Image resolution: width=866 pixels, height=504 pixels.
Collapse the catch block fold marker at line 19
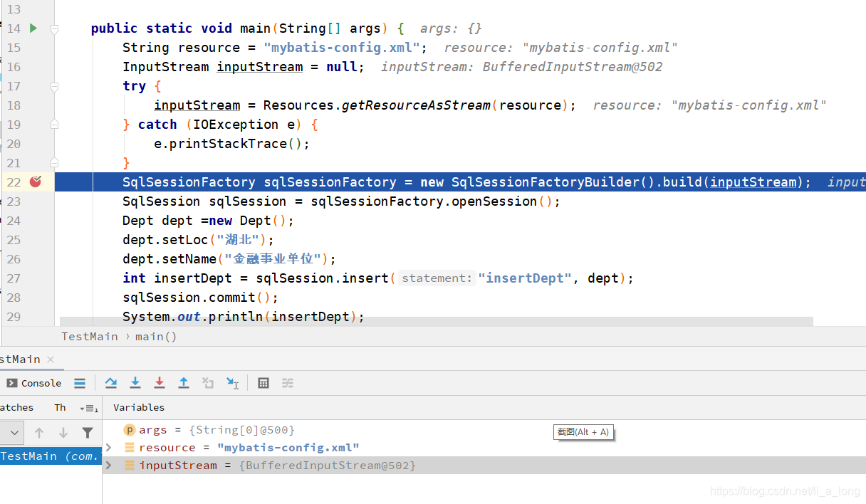coord(54,125)
